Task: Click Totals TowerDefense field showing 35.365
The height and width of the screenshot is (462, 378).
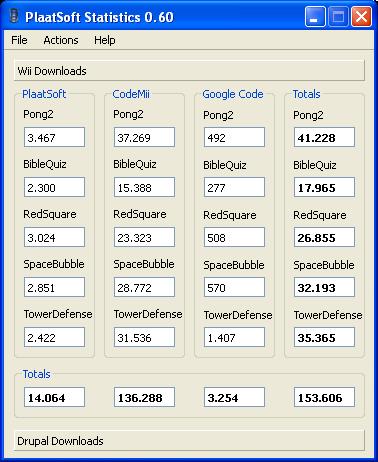Action: (x=324, y=337)
